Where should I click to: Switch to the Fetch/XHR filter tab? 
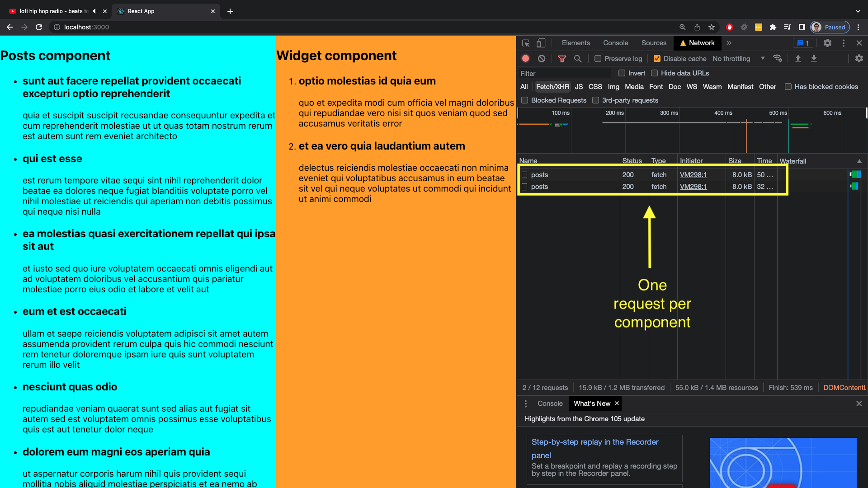[x=552, y=86]
